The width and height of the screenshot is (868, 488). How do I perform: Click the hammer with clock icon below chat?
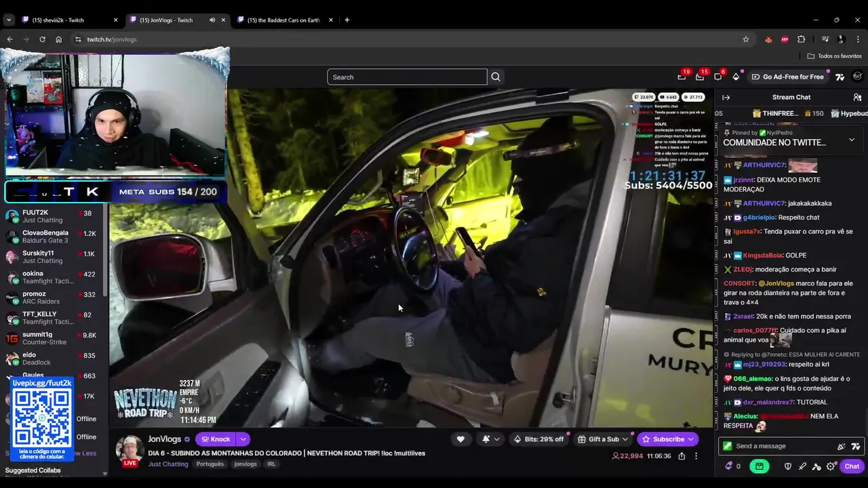[816, 466]
